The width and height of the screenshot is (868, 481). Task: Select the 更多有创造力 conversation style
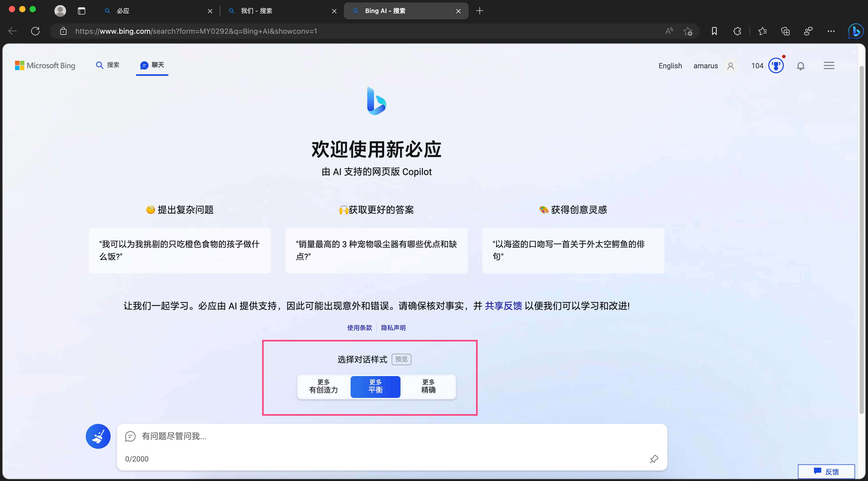click(323, 386)
